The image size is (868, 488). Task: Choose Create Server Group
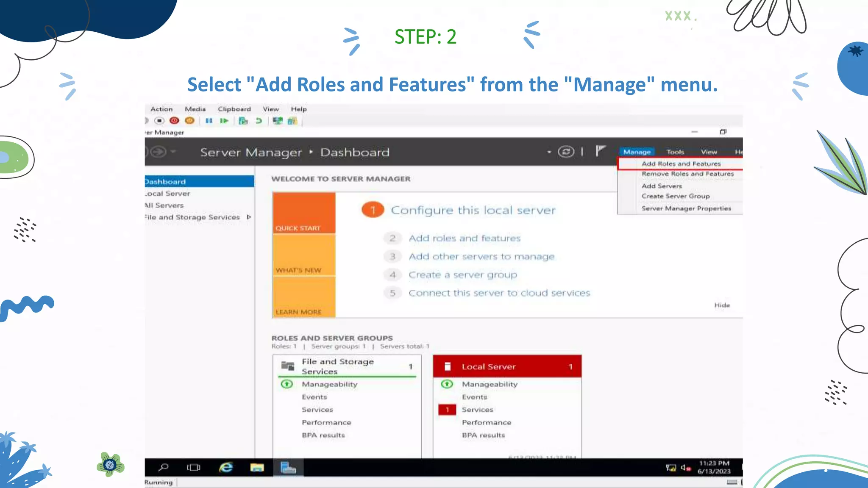coord(676,196)
